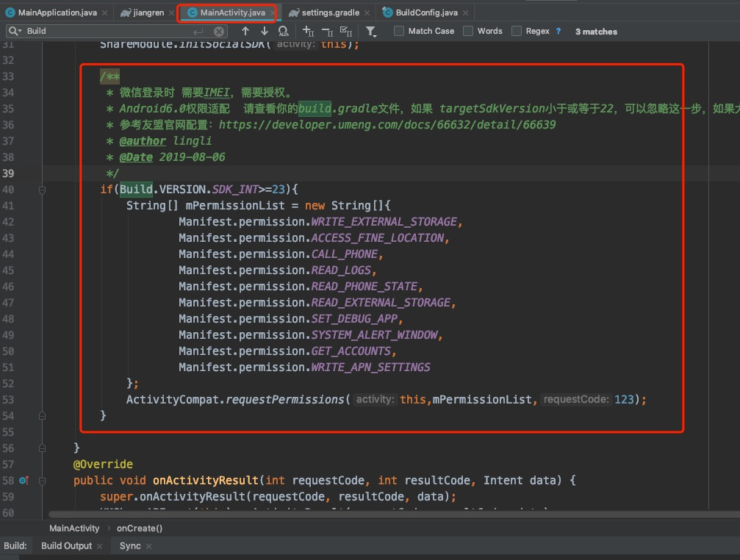Image resolution: width=740 pixels, height=560 pixels.
Task: Click the Build: panel label
Action: pyautogui.click(x=15, y=546)
